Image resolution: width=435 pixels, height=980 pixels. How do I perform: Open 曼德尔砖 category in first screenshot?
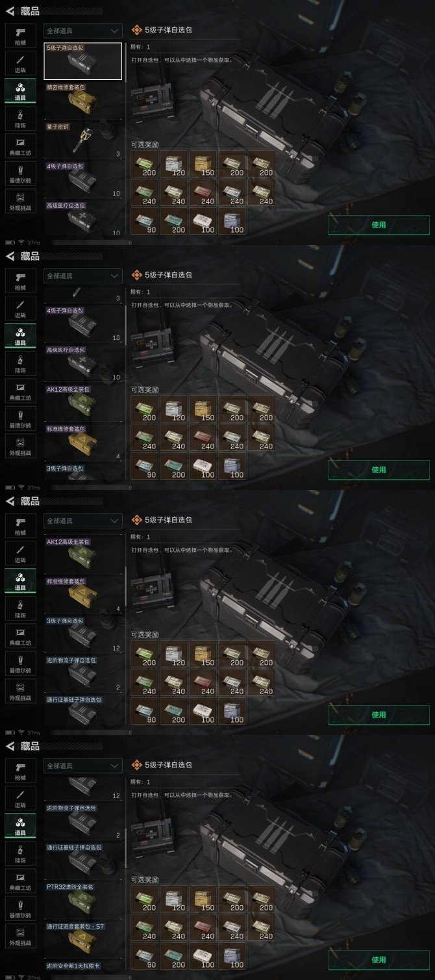20,173
